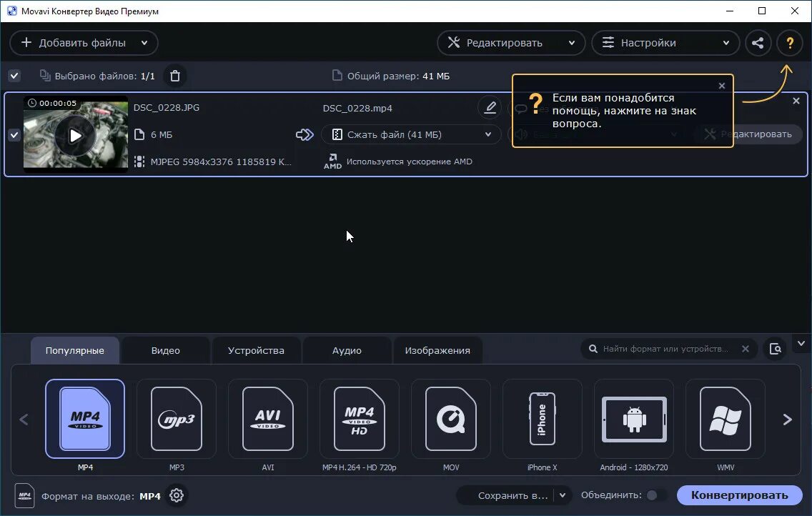Play the DSC_0228 video preview
The image size is (812, 516).
(x=76, y=136)
